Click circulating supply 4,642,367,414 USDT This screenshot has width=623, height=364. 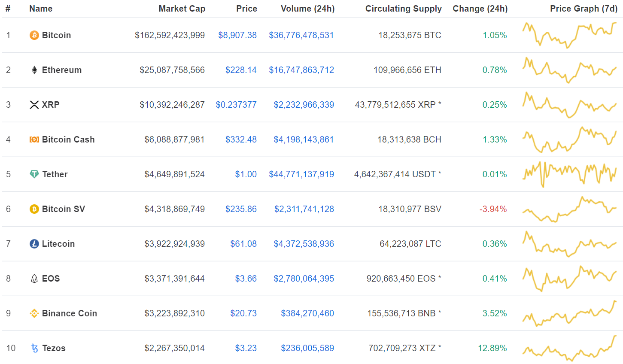point(398,174)
